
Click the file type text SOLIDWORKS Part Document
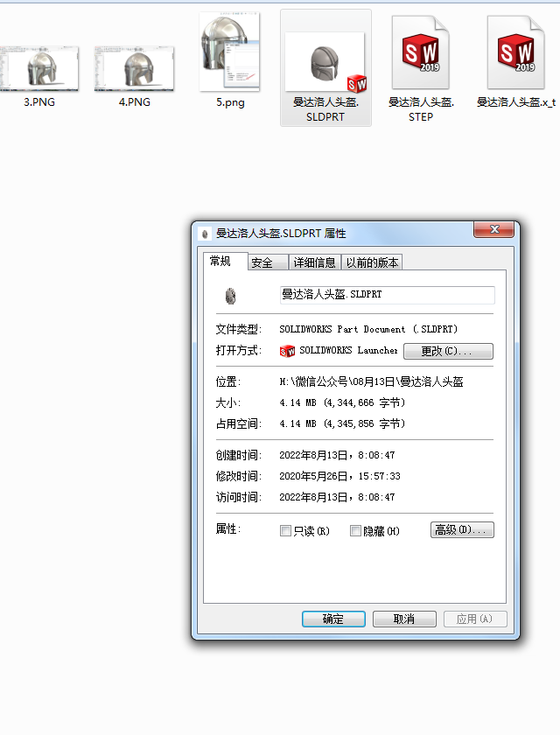(368, 329)
